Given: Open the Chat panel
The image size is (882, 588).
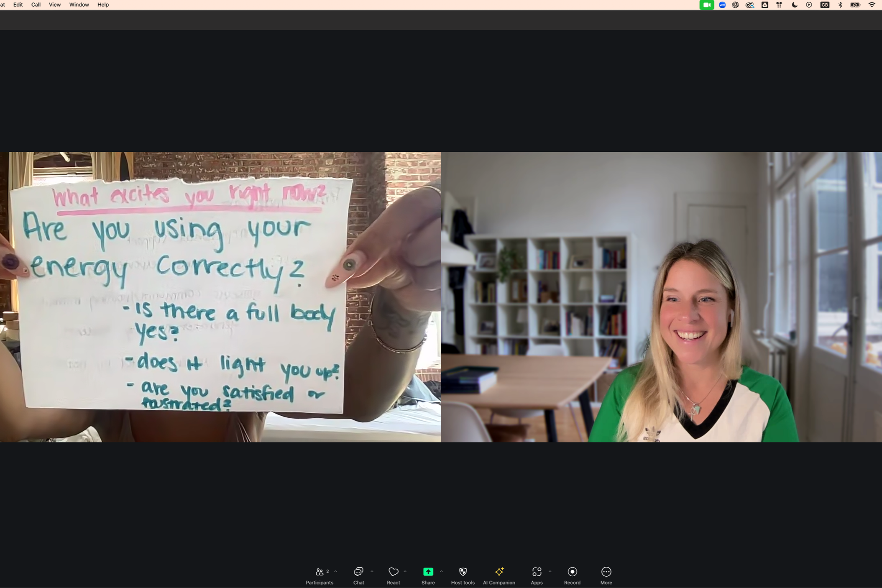Looking at the screenshot, I should coord(358,575).
